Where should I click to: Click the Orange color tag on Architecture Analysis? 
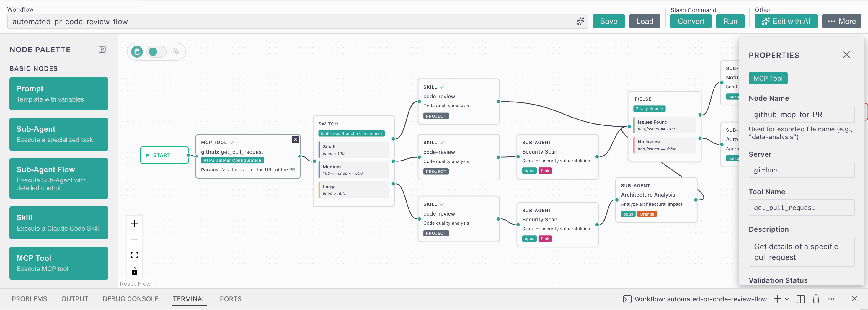pos(647,214)
